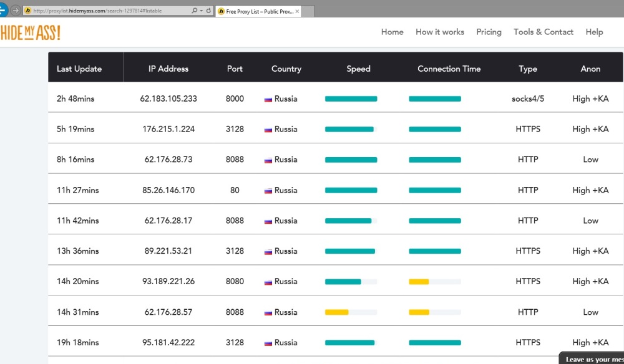Open the Home menu item

pyautogui.click(x=392, y=32)
